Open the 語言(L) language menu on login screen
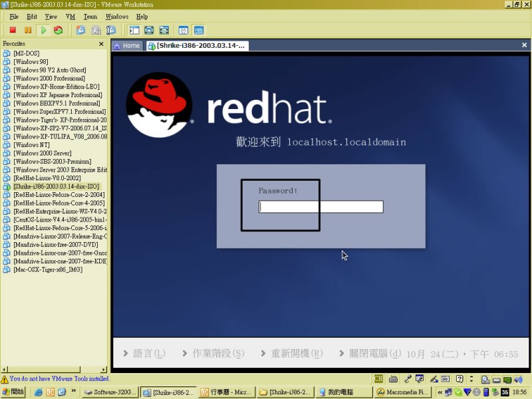The height and width of the screenshot is (399, 532). 144,354
